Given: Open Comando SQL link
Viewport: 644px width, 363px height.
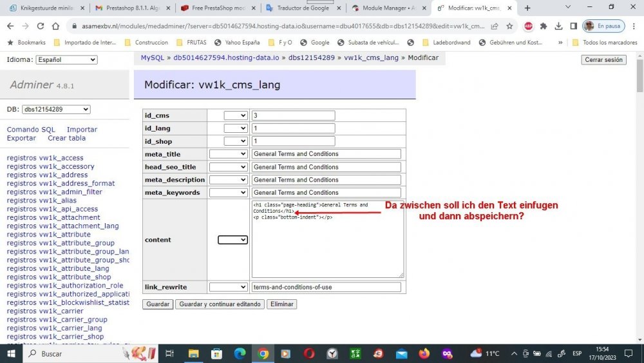Looking at the screenshot, I should (x=31, y=130).
